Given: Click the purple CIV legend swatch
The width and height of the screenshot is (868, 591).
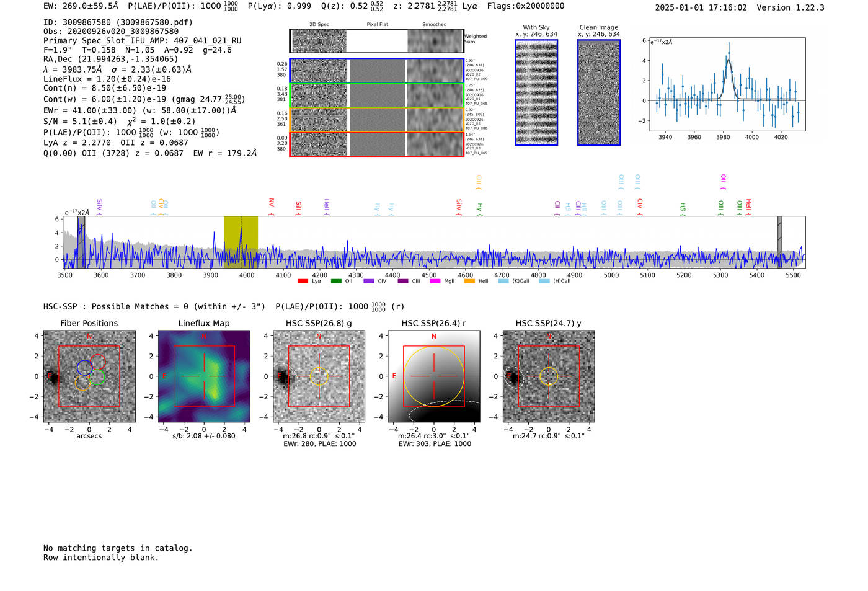Looking at the screenshot, I should click(369, 282).
